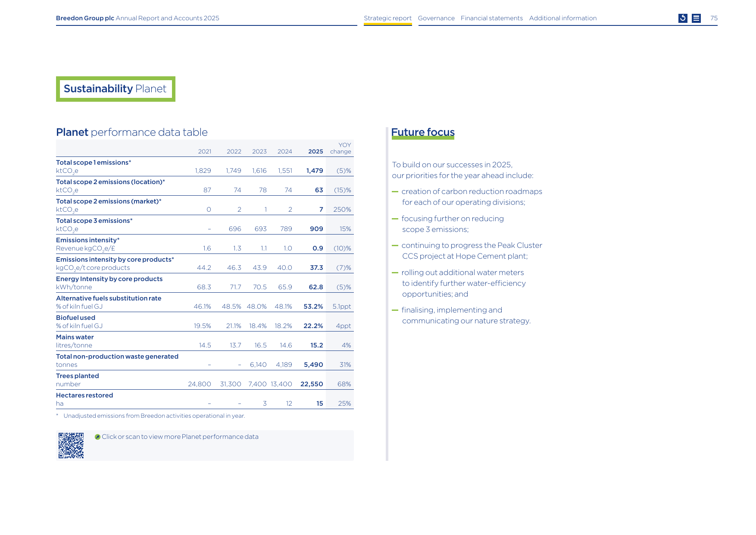Select the '2021' column header
756x535 pixels.
point(205,151)
